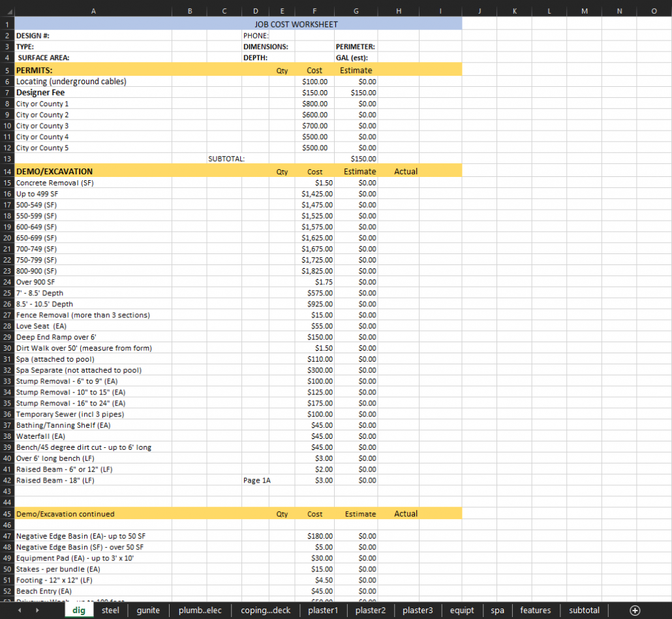Select column F header
The height and width of the screenshot is (619, 672).
[314, 11]
